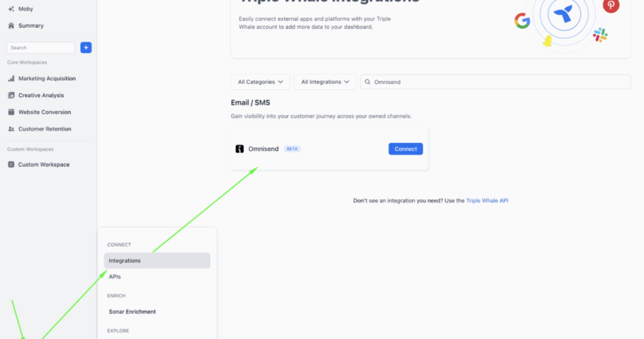
Task: Click the Customer Retention people icon
Action: click(x=11, y=129)
